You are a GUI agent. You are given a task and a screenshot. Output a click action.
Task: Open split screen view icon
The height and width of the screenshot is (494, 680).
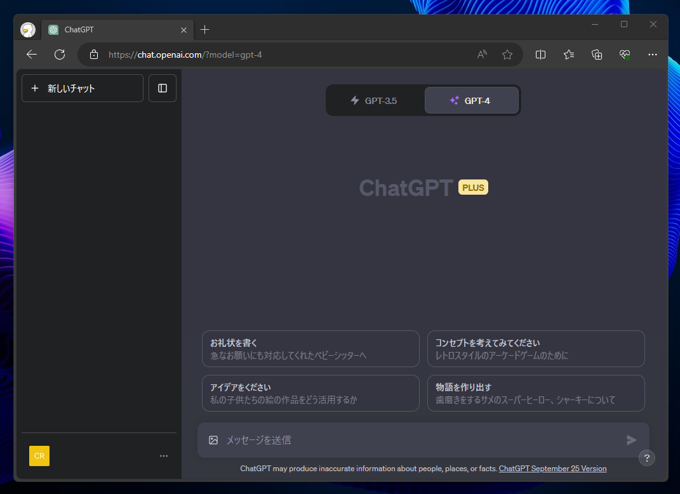(540, 55)
